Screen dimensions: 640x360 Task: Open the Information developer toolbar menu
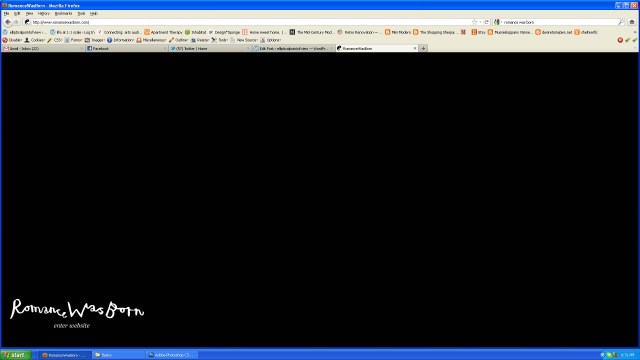pos(120,40)
